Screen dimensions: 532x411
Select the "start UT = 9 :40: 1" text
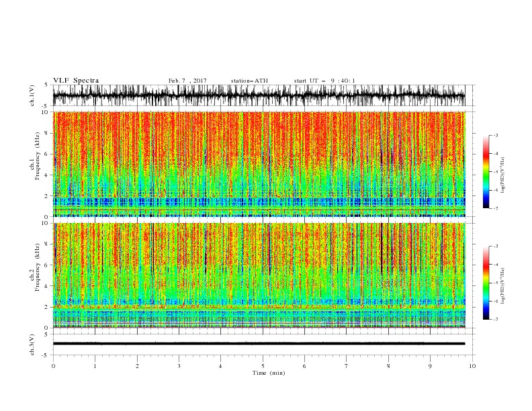(x=324, y=81)
